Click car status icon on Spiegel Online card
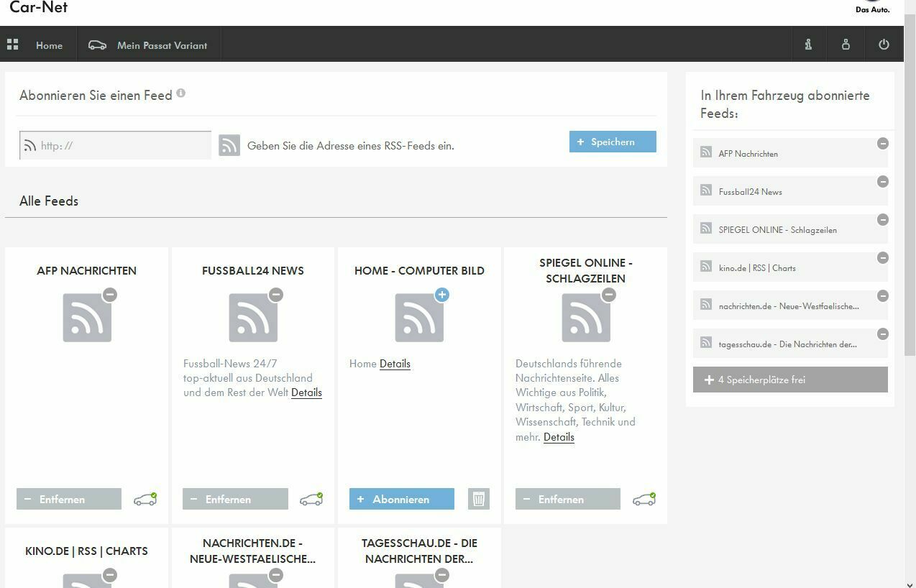 pyautogui.click(x=644, y=499)
